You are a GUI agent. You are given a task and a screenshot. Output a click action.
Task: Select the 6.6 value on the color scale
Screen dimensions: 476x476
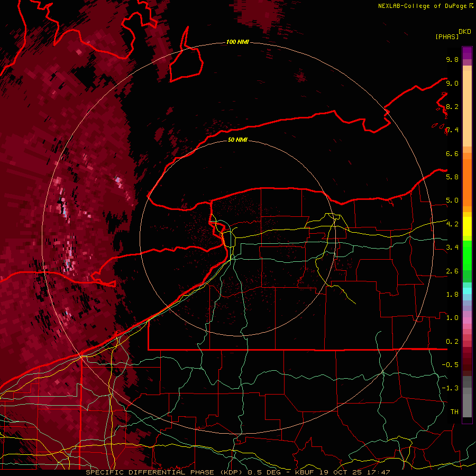[x=452, y=153]
